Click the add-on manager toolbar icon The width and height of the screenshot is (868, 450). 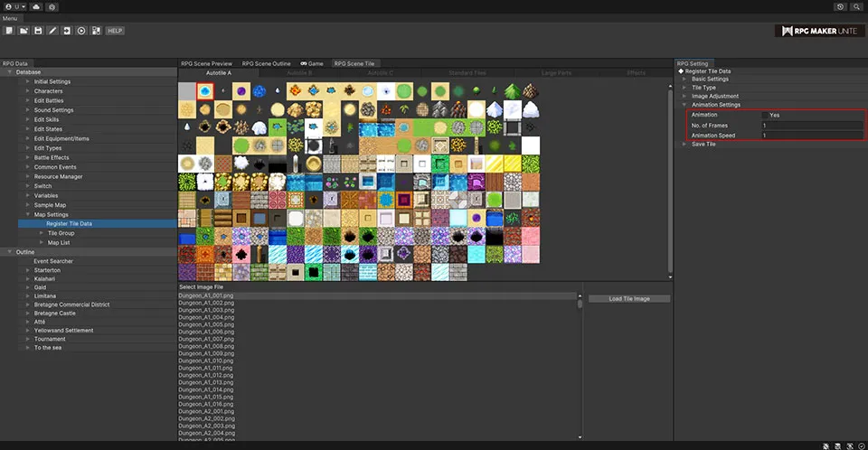[96, 31]
